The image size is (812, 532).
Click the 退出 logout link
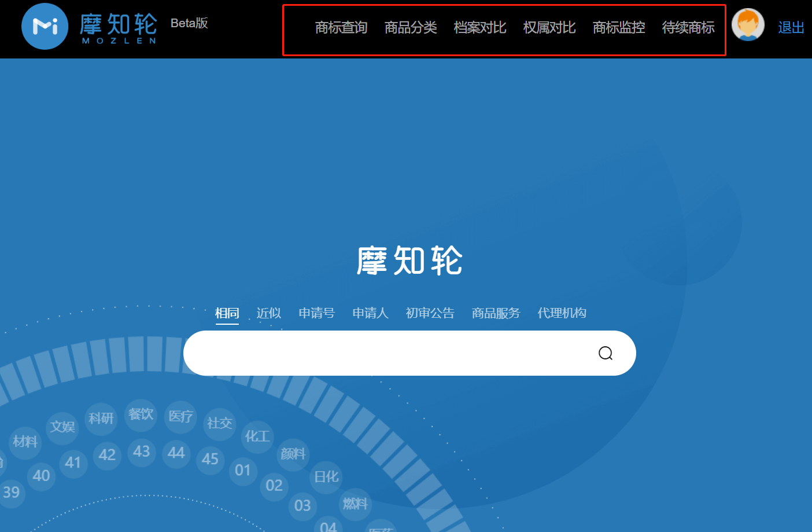point(791,28)
